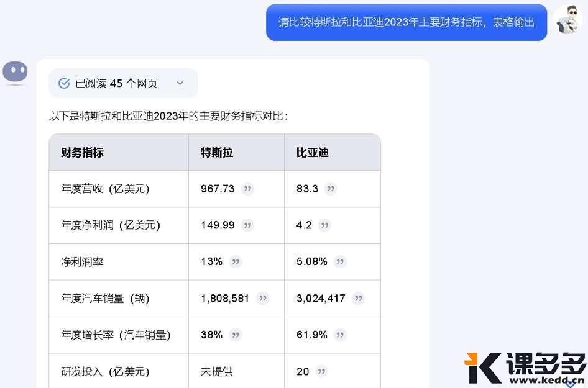Click the 已阅读 45 个网页 text
This screenshot has height=388, width=588.
pos(116,83)
